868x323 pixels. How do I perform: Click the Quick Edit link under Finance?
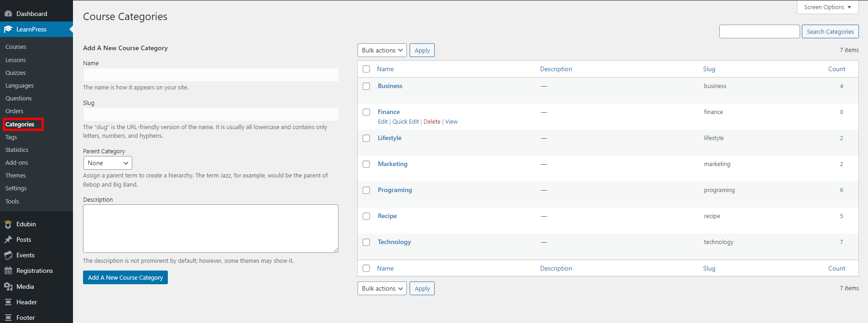click(405, 122)
